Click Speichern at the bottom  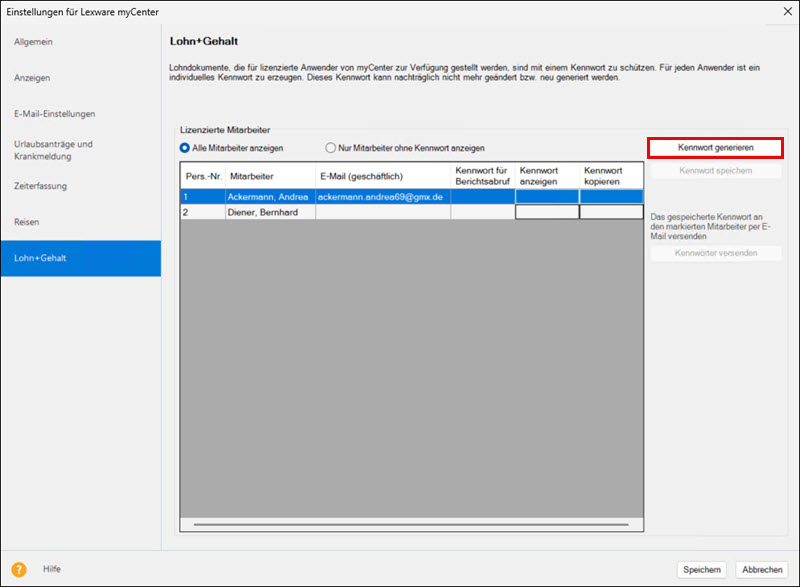[x=702, y=570]
